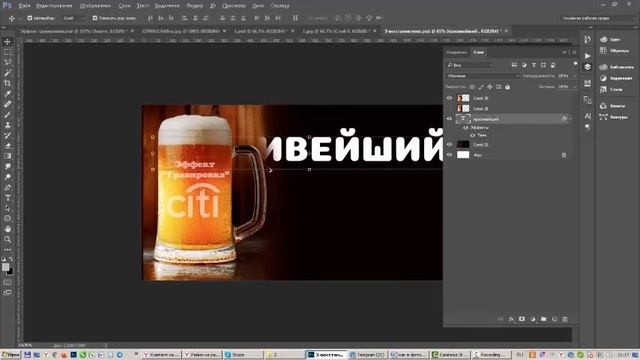This screenshot has height=360, width=640.
Task: Open the Библиотеки libraries panel
Action: click(616, 67)
